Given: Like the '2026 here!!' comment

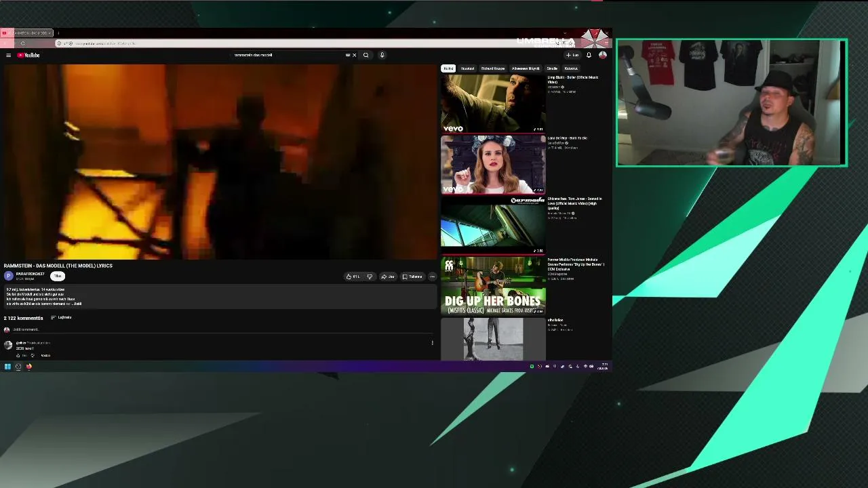Looking at the screenshot, I should [18, 356].
